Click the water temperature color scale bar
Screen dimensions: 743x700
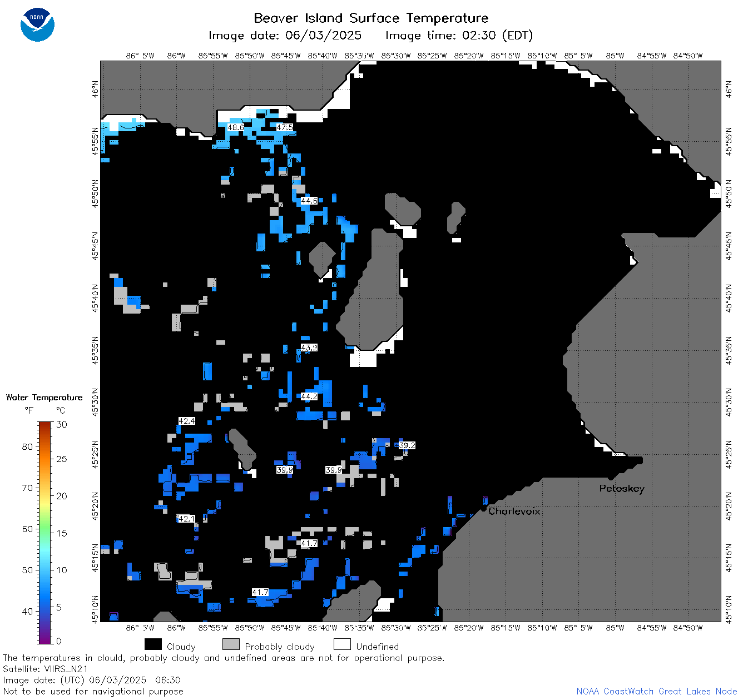(x=45, y=532)
